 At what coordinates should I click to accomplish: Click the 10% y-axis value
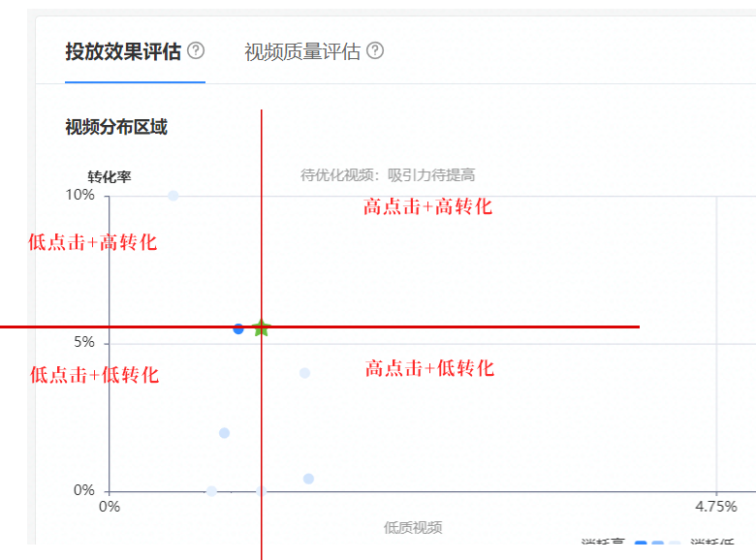pos(80,195)
